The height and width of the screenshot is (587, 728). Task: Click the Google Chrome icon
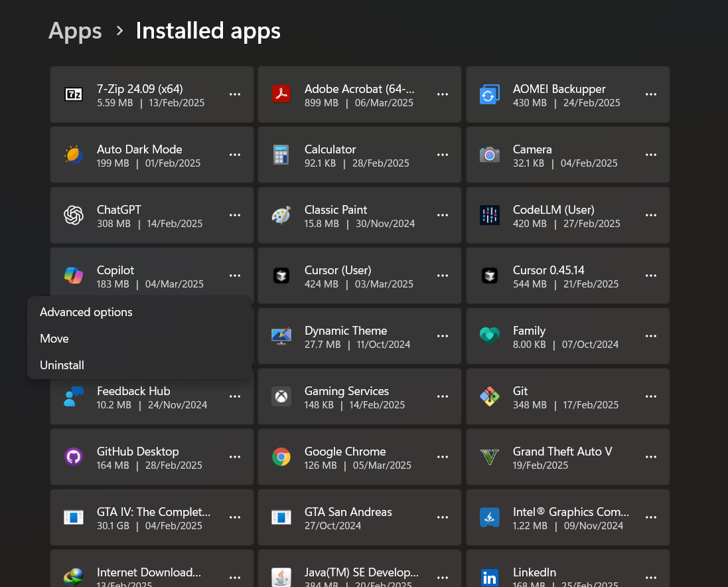(x=281, y=456)
